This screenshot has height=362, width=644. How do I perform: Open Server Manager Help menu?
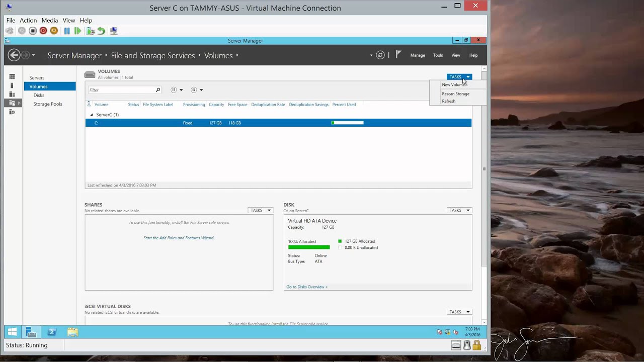(473, 55)
